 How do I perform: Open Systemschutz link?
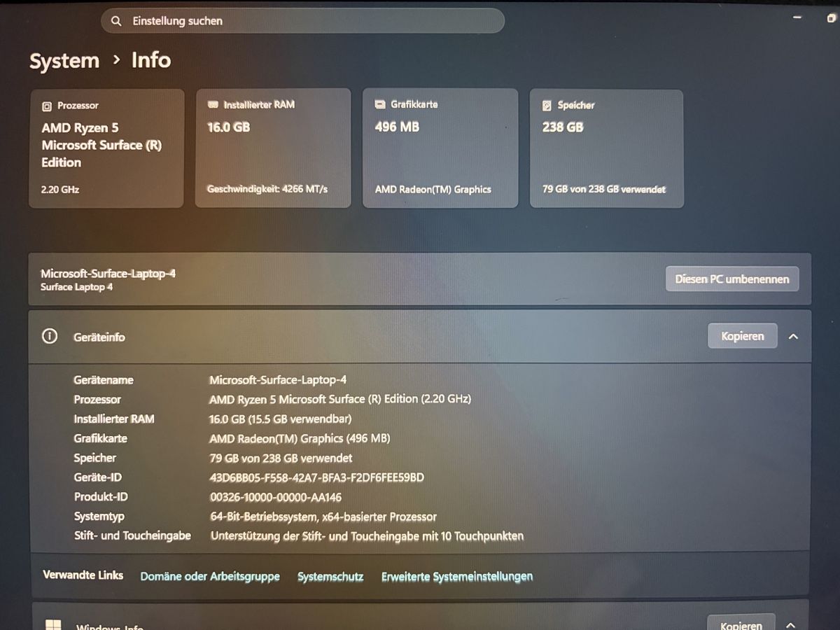330,577
